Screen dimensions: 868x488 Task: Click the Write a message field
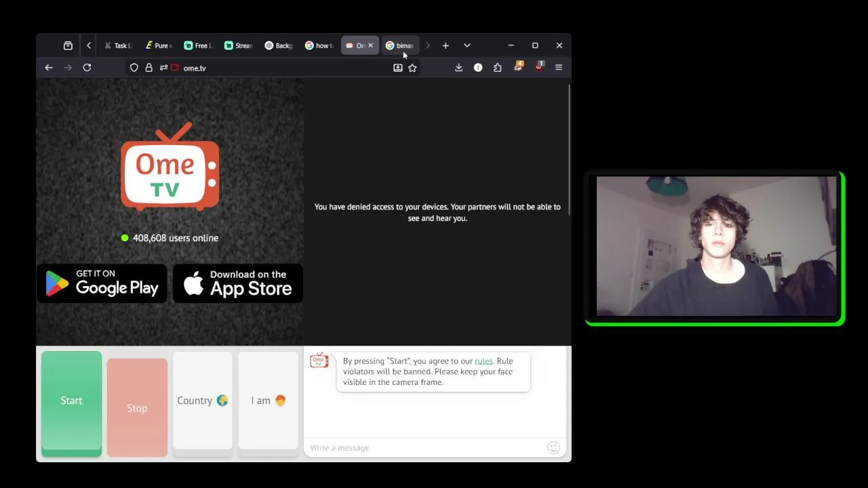426,448
